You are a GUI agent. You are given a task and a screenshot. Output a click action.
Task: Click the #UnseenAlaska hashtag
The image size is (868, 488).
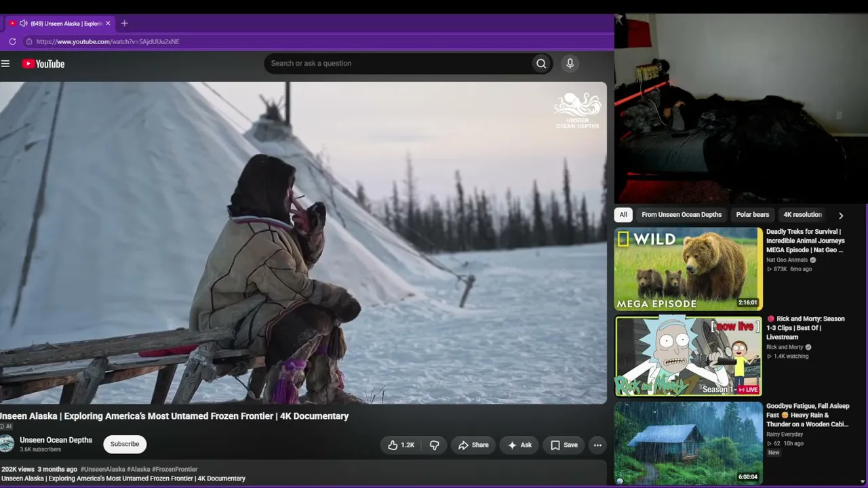[102, 469]
